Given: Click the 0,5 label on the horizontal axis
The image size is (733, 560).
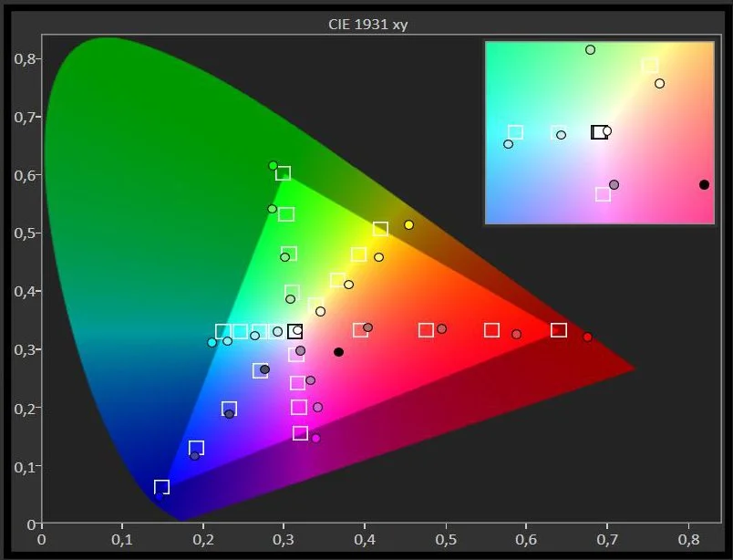Looking at the screenshot, I should tap(446, 539).
